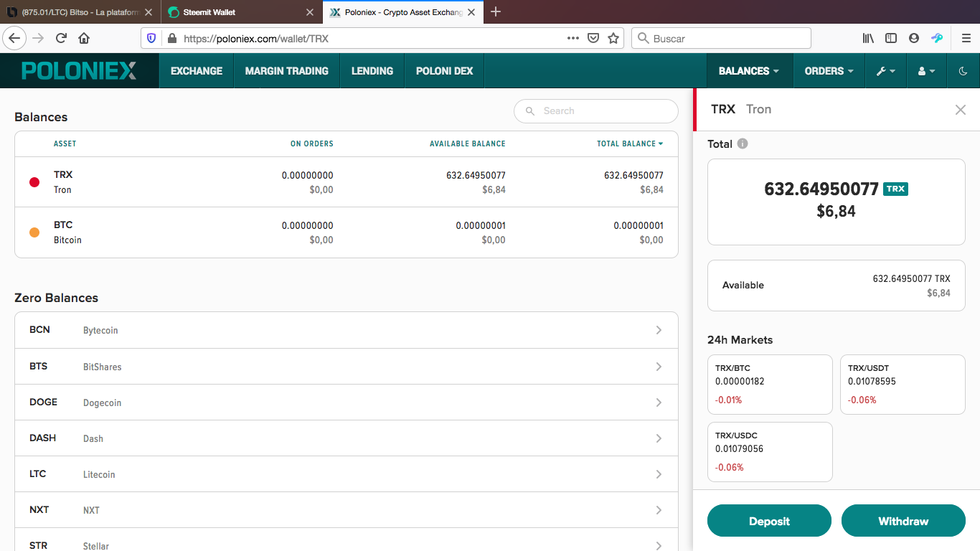Open the TRX/USDC market card
980x551 pixels.
pos(770,452)
